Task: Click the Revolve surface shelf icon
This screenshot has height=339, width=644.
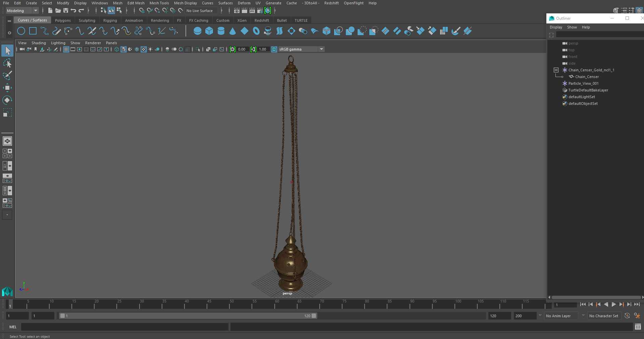Action: pos(268,31)
